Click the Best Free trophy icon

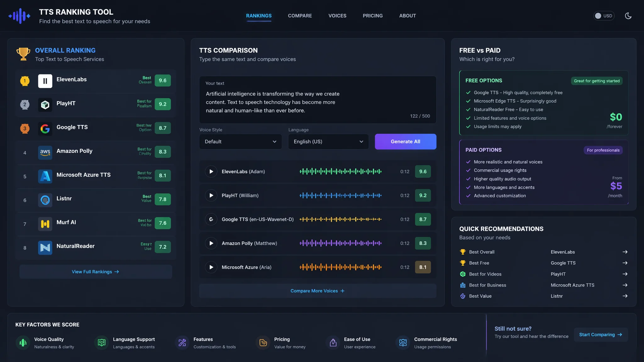click(x=463, y=263)
